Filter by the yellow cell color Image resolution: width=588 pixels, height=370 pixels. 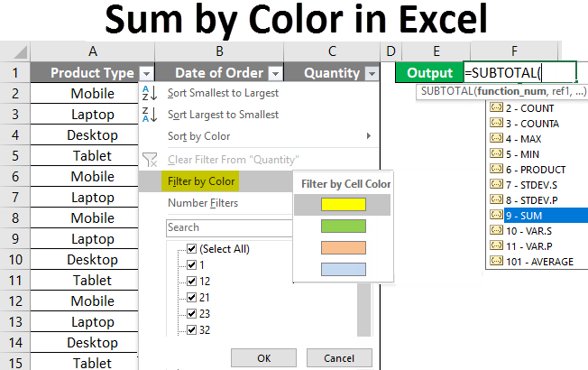pos(342,204)
